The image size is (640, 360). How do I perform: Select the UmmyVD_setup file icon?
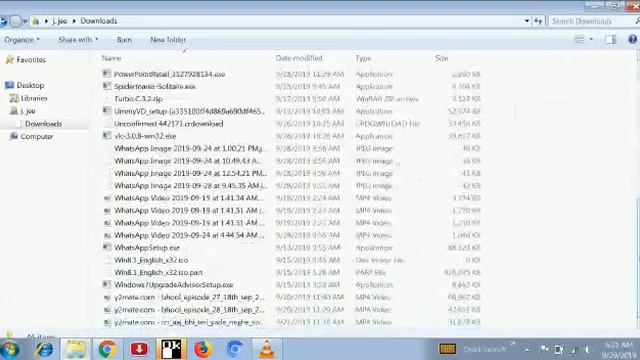(x=107, y=111)
